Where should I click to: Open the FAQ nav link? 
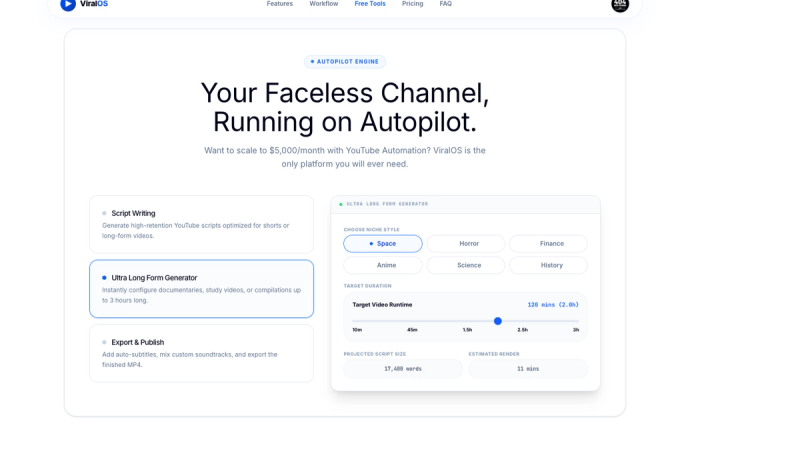pos(445,4)
